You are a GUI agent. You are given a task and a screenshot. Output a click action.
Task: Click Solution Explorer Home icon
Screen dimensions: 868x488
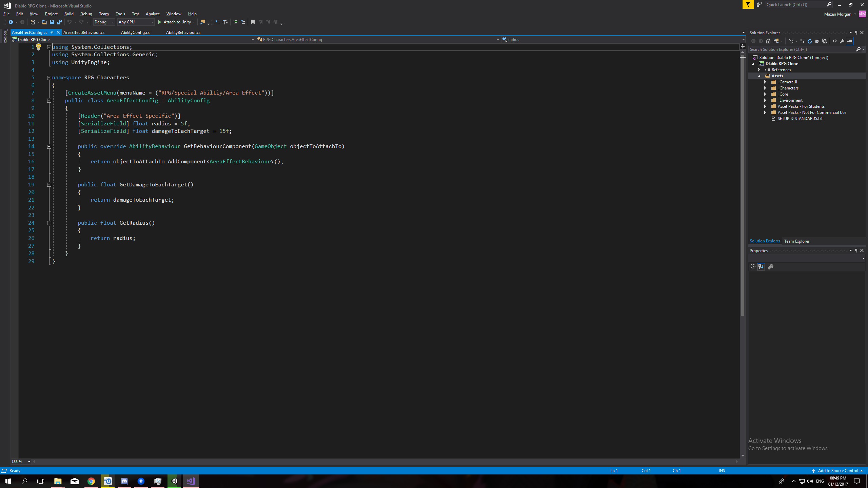[x=768, y=41]
